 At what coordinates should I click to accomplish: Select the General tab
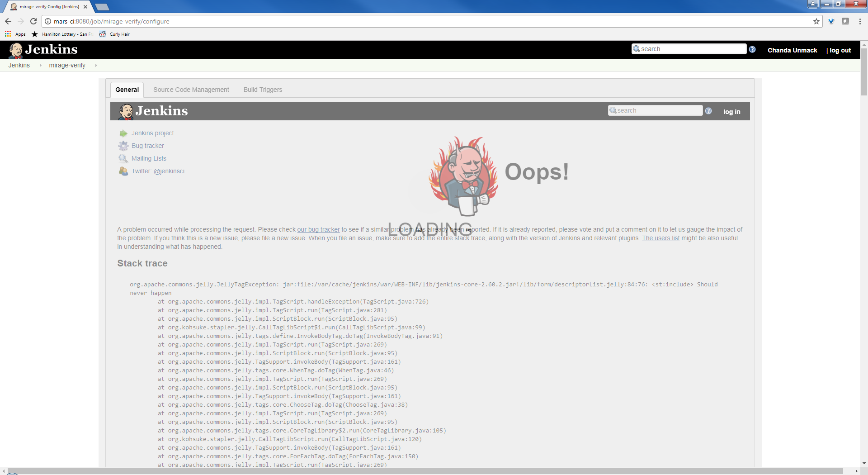tap(127, 90)
